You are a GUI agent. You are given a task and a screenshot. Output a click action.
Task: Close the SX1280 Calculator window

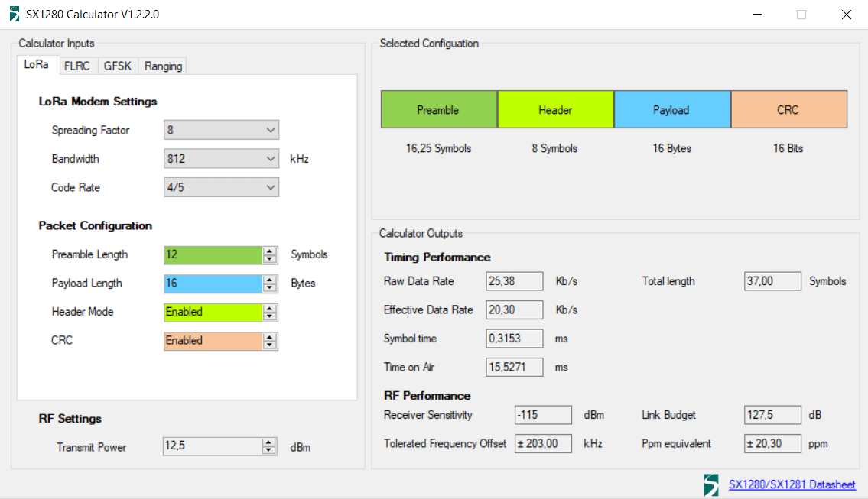(x=846, y=15)
